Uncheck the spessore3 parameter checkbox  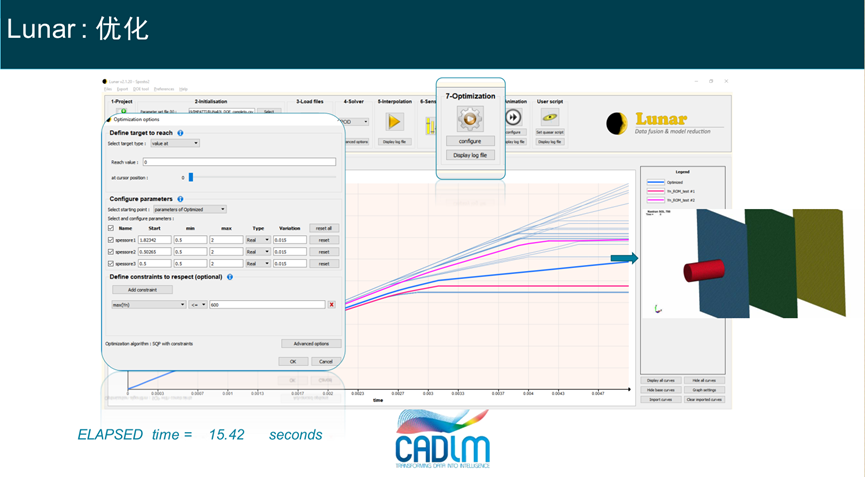111,264
